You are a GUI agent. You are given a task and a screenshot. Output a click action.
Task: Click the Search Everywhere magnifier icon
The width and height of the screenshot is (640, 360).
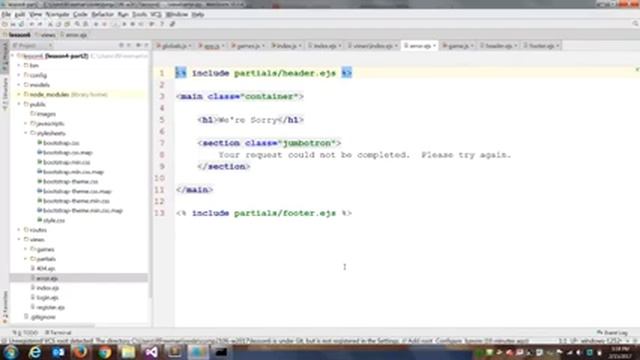(635, 24)
